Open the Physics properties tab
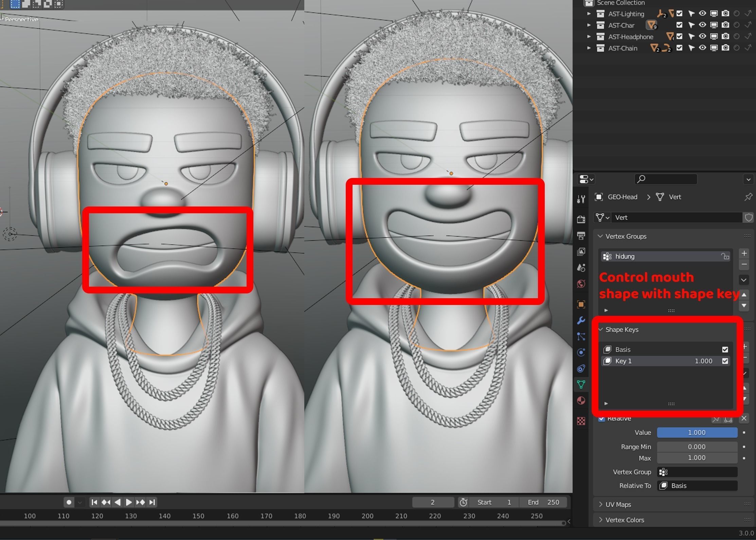Image resolution: width=756 pixels, height=540 pixels. point(581,352)
